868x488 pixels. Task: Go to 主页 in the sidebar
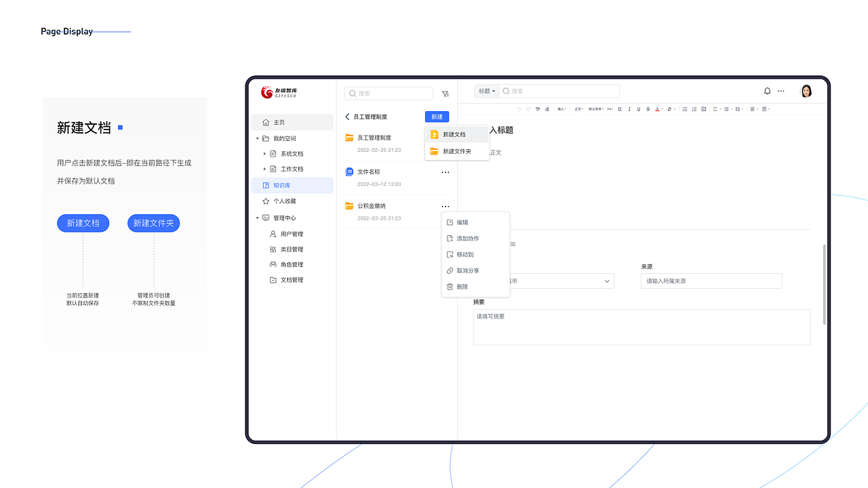(x=292, y=122)
